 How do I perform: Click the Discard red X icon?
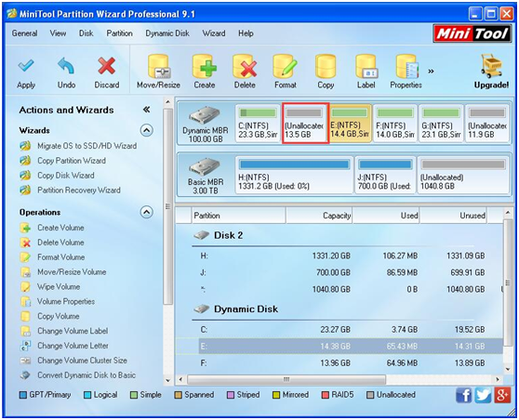(107, 66)
